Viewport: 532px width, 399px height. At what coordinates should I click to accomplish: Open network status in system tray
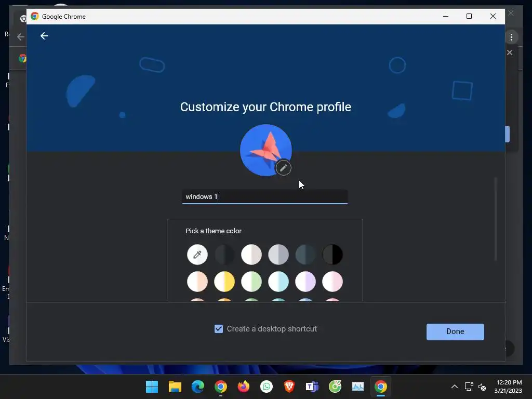469,387
